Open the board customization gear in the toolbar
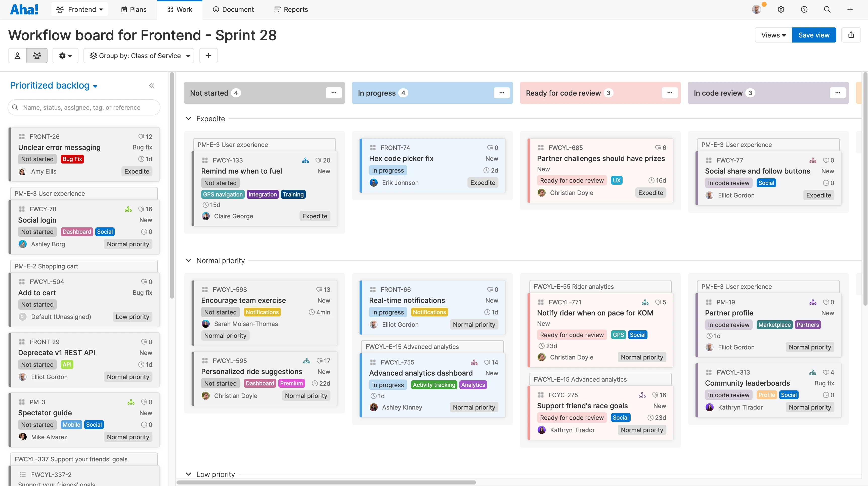The height and width of the screenshot is (486, 868). [65, 56]
